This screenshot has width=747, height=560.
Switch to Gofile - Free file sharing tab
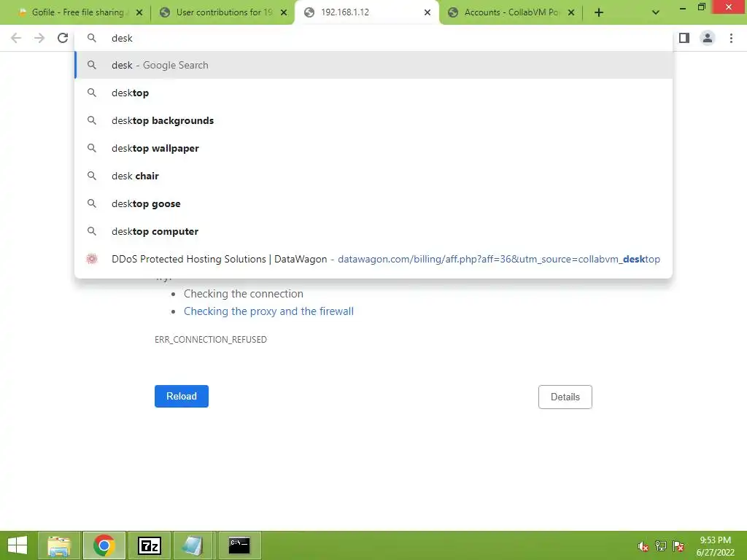click(x=77, y=12)
